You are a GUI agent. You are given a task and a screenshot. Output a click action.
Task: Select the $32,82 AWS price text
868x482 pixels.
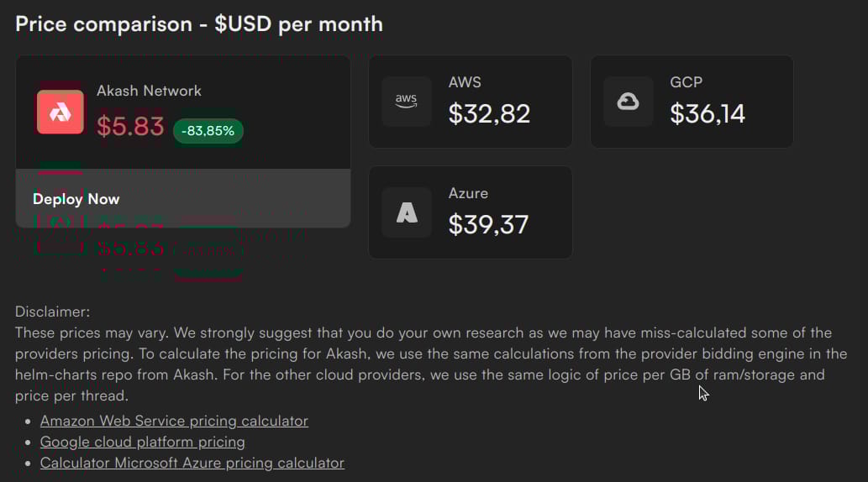tap(489, 113)
